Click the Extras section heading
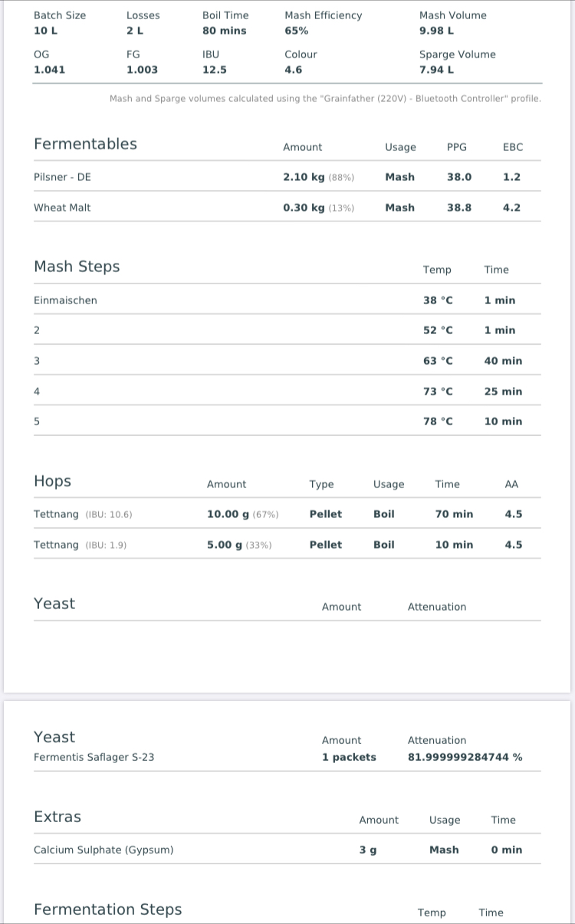This screenshot has width=575, height=924. tap(58, 817)
